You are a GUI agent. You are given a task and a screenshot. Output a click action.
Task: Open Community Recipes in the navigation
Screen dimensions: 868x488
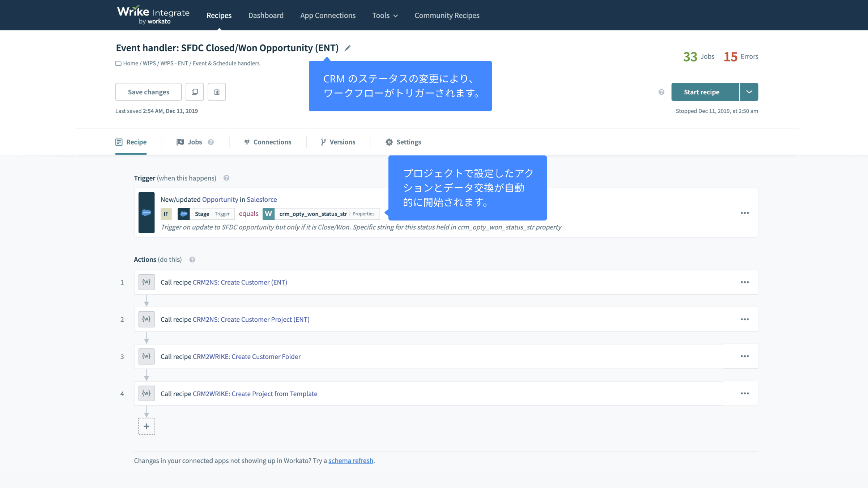point(447,15)
